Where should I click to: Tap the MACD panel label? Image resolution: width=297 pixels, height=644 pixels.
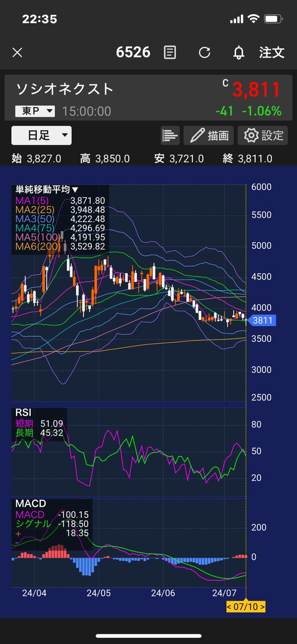pos(31,504)
